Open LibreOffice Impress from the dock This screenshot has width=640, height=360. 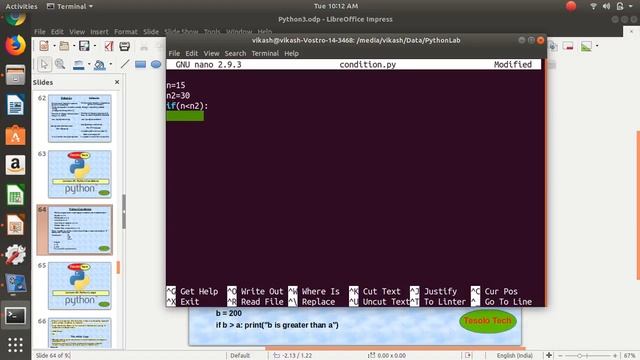tap(15, 225)
